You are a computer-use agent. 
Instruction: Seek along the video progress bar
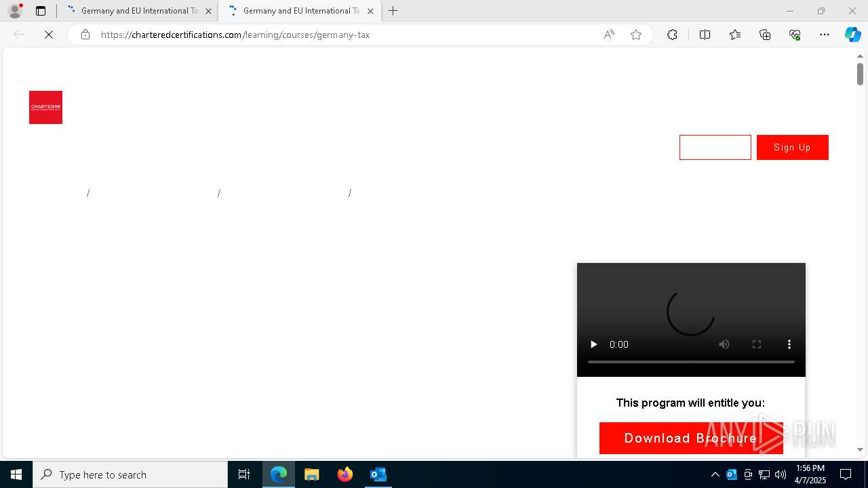pyautogui.click(x=691, y=362)
